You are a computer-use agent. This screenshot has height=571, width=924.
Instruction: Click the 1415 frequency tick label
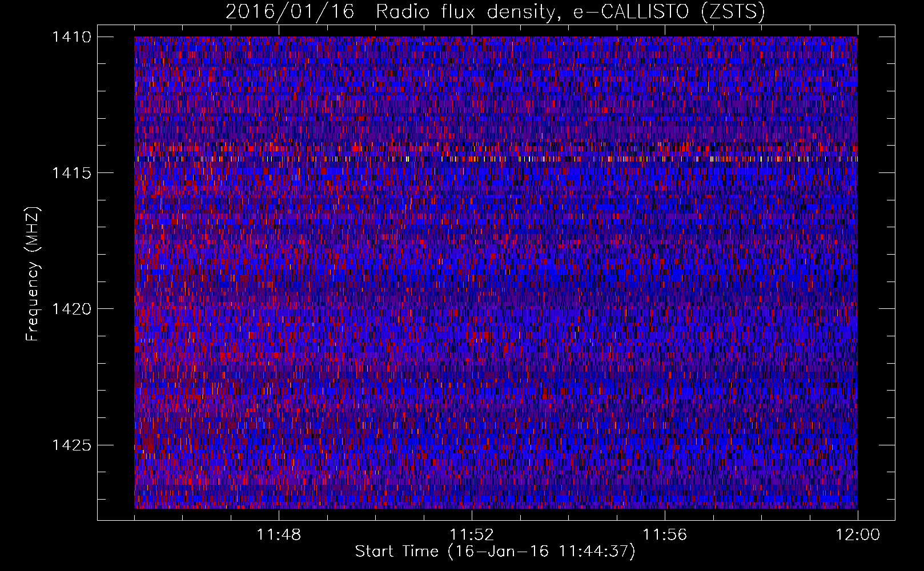click(71, 173)
